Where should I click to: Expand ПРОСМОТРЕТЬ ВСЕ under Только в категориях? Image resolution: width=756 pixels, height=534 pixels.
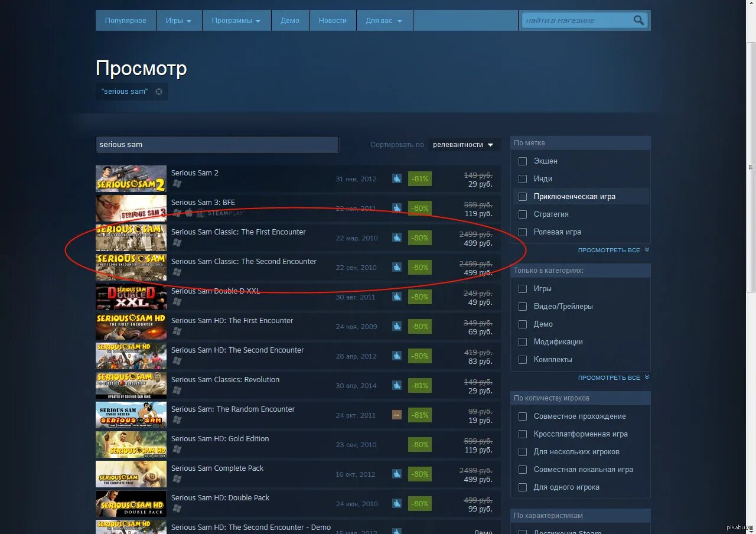[613, 377]
